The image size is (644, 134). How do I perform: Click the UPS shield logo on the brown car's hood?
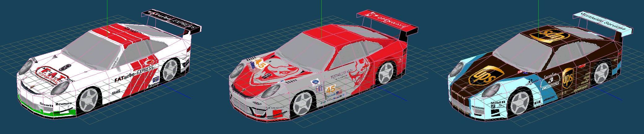pyautogui.click(x=486, y=76)
